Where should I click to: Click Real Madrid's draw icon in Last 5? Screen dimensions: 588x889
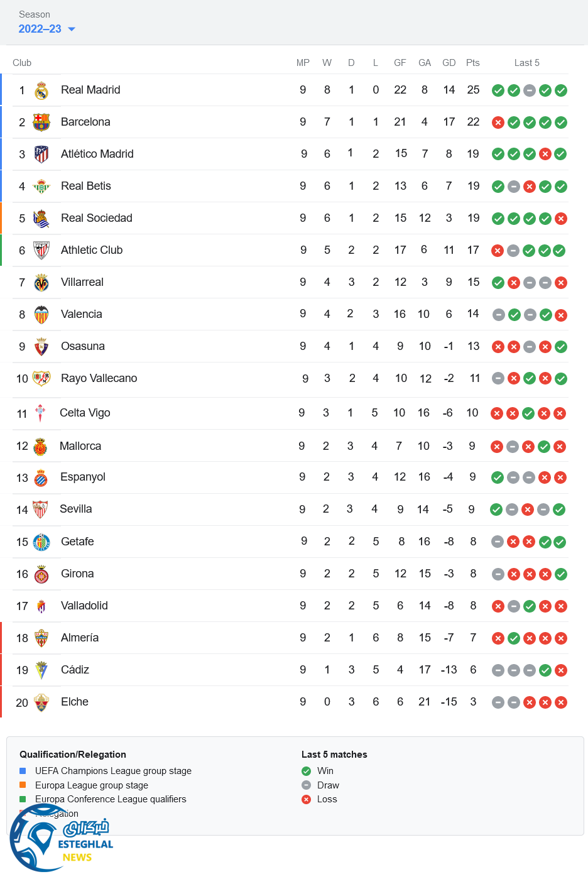coord(530,90)
